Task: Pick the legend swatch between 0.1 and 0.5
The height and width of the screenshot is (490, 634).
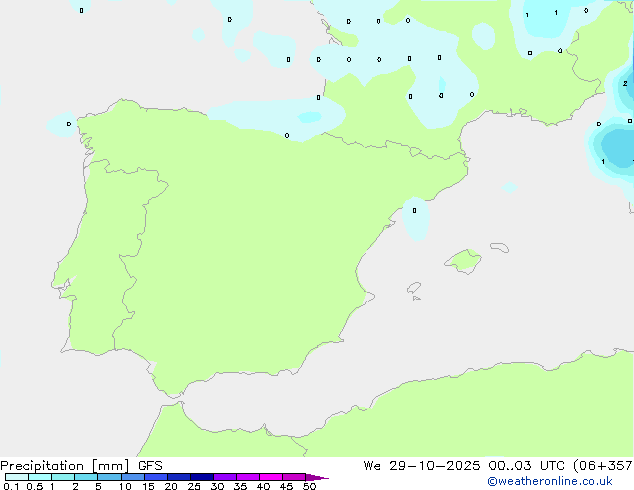Action: click(17, 477)
